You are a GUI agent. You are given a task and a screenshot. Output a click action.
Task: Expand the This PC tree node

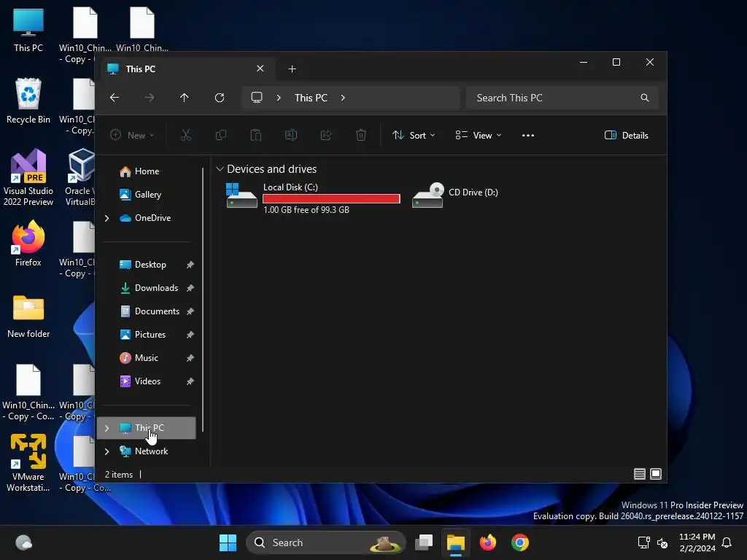pyautogui.click(x=107, y=428)
